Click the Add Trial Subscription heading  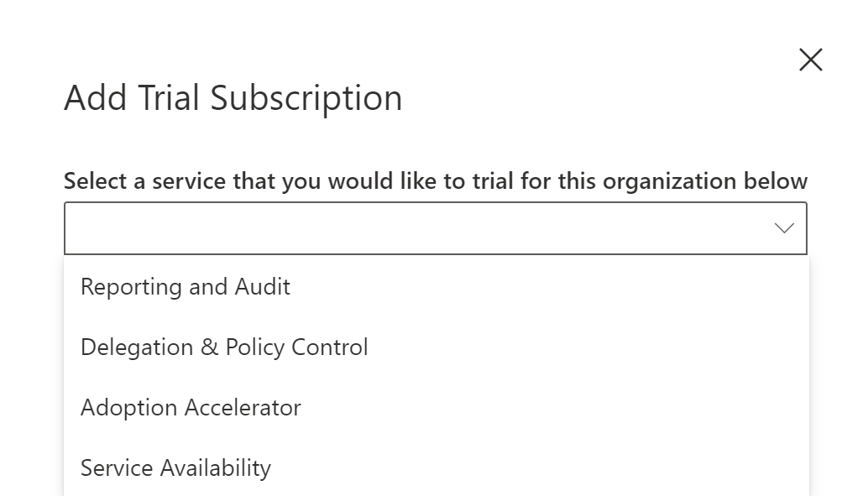click(233, 98)
